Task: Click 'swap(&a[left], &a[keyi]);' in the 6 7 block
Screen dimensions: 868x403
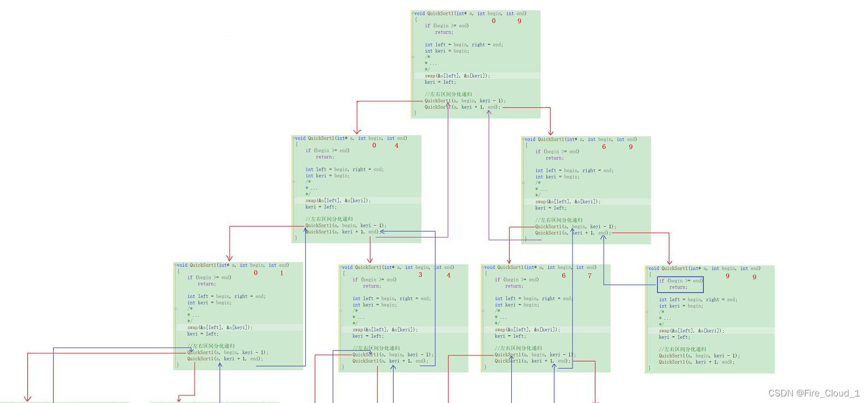Action: click(x=527, y=330)
